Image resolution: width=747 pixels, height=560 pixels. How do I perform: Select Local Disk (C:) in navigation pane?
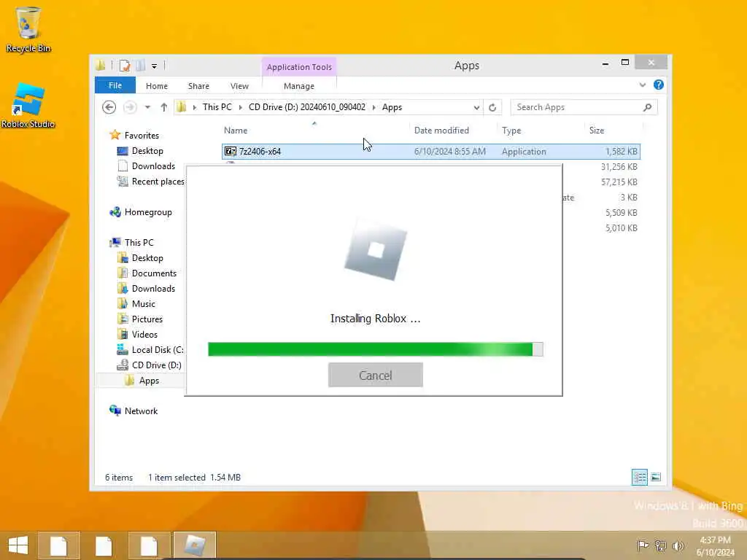158,349
